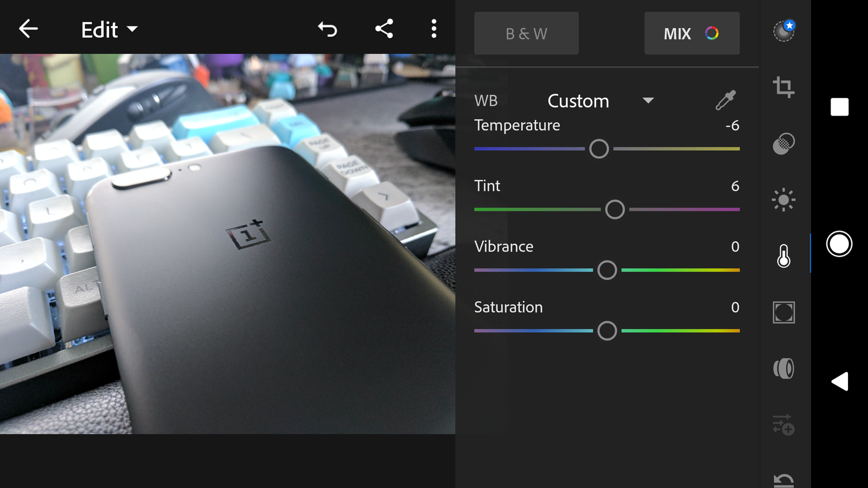Go back with the arrow at top left

click(x=28, y=30)
